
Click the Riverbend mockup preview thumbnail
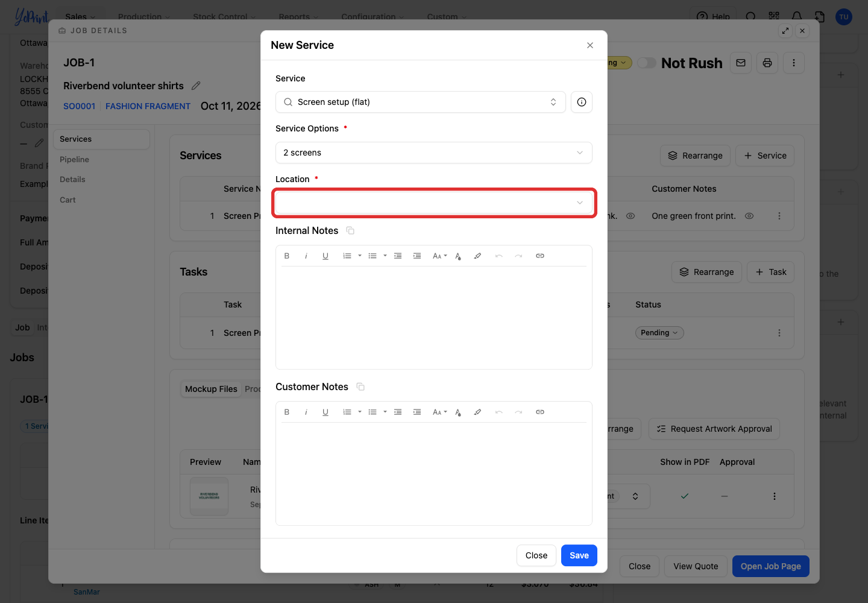pyautogui.click(x=209, y=496)
